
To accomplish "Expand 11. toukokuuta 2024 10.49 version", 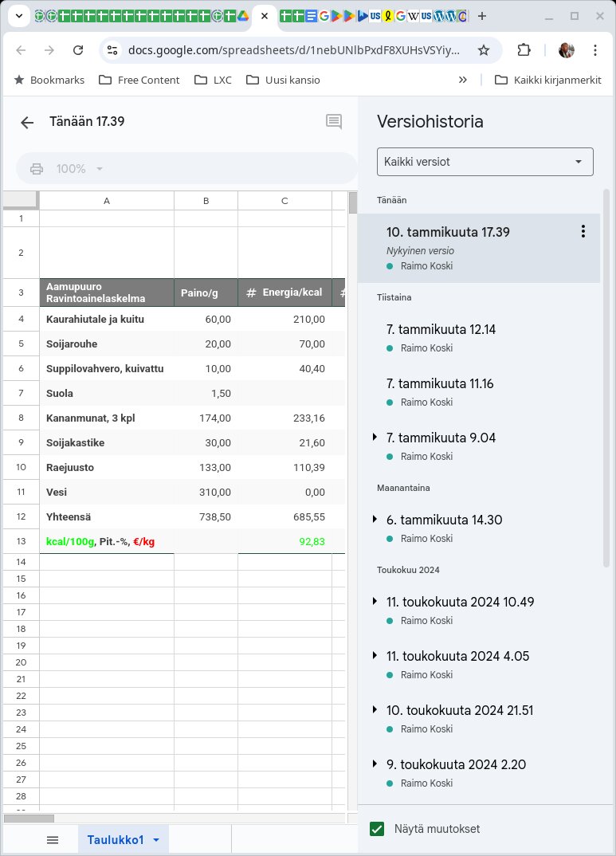I will point(375,602).
